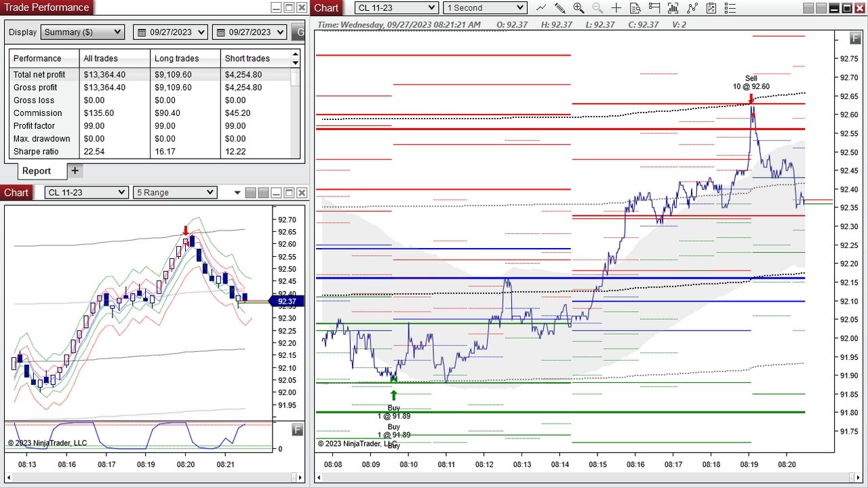Click the main Chart title tab
Viewport: 868px width, 488px height.
[x=326, y=8]
